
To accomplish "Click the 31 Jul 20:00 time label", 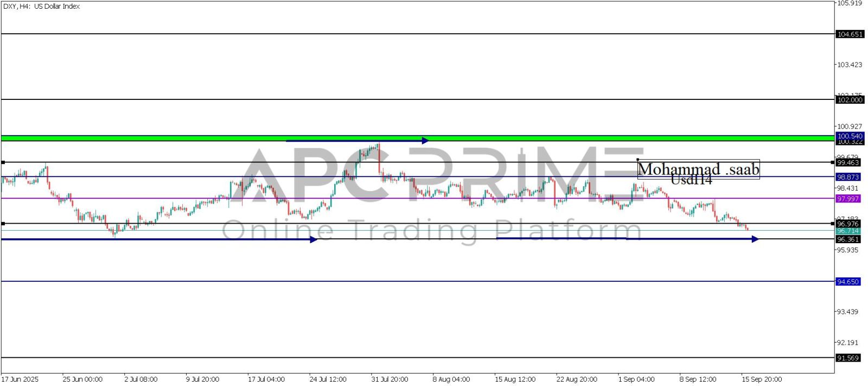I will point(390,379).
